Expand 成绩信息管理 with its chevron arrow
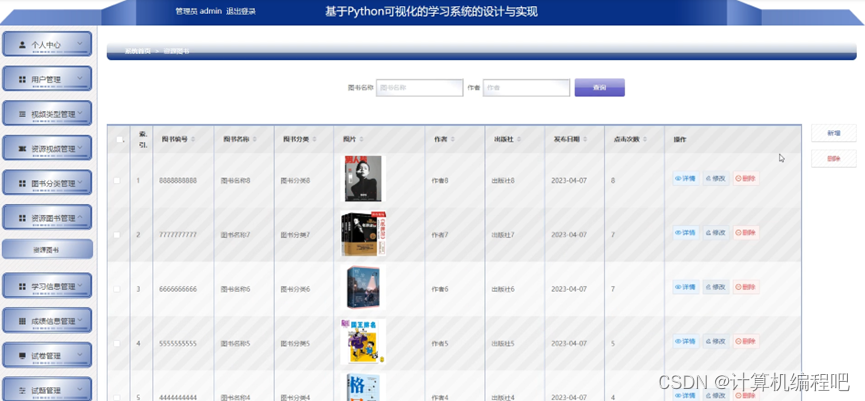 (80, 320)
